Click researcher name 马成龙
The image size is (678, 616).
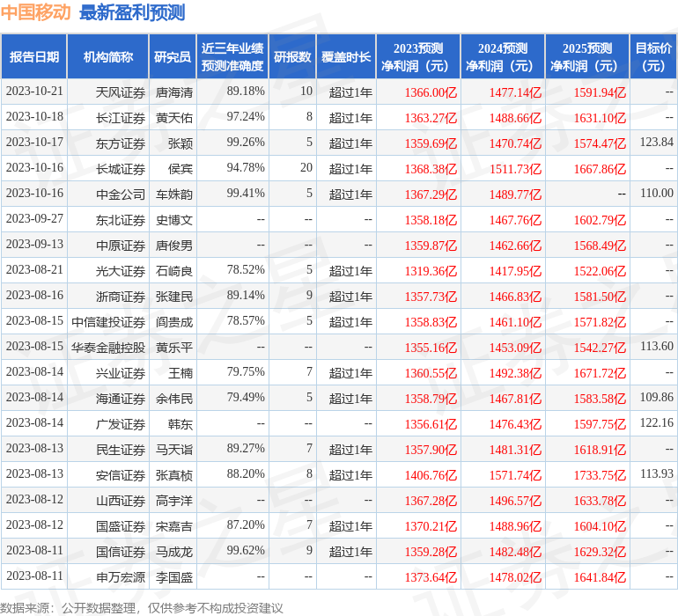173,551
